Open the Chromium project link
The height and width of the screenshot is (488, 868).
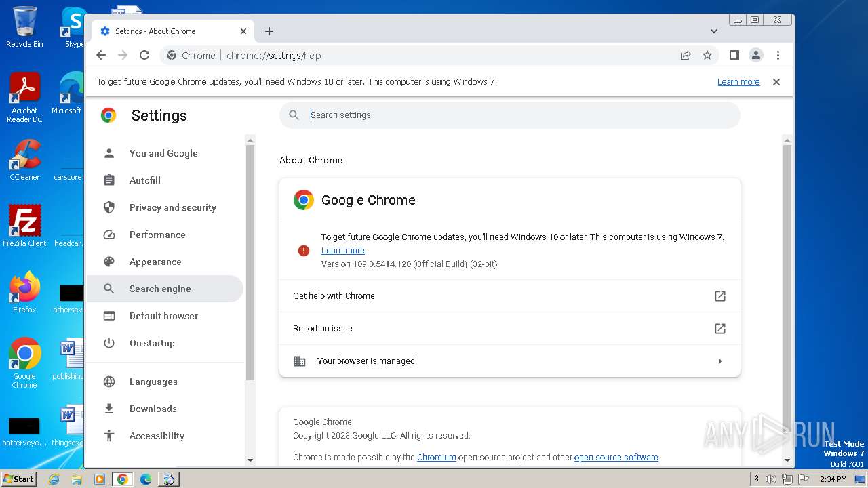click(437, 457)
